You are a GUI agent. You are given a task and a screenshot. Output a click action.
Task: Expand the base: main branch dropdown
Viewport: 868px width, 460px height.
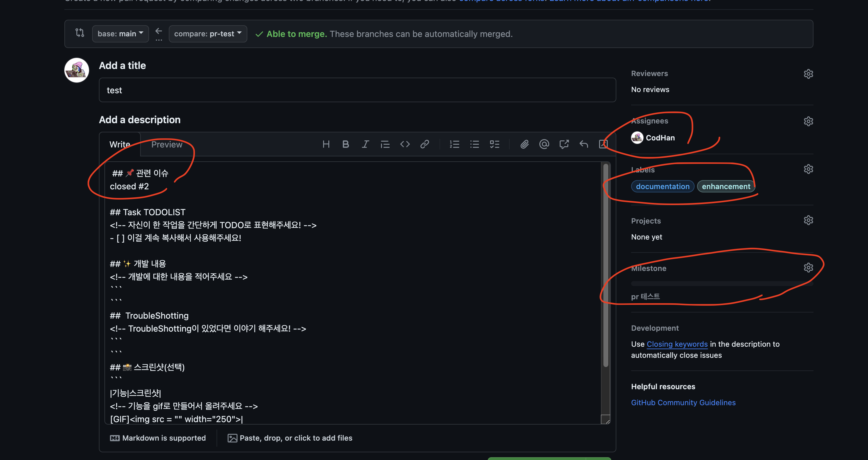point(120,34)
